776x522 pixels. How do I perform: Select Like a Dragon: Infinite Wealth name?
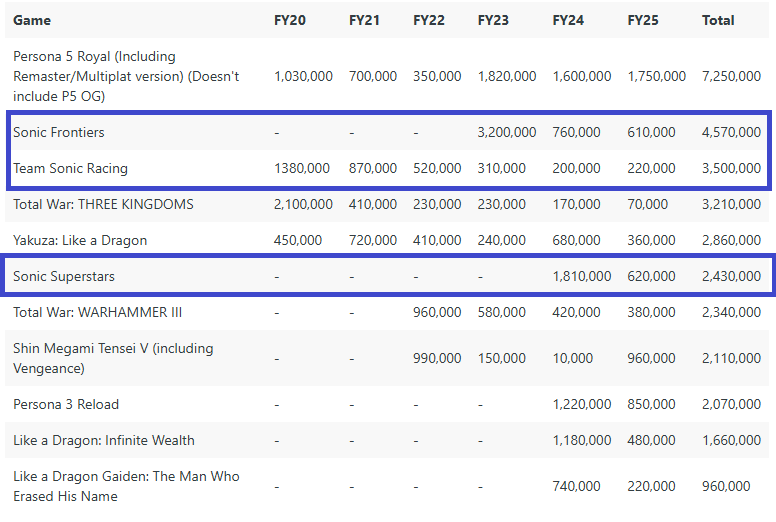[x=104, y=440]
